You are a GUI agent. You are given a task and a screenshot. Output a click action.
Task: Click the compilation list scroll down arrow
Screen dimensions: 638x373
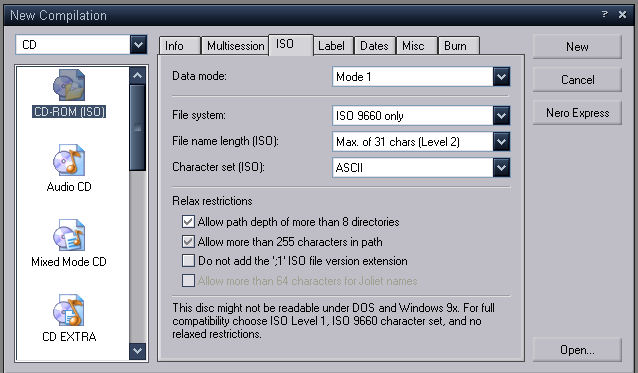tap(138, 351)
